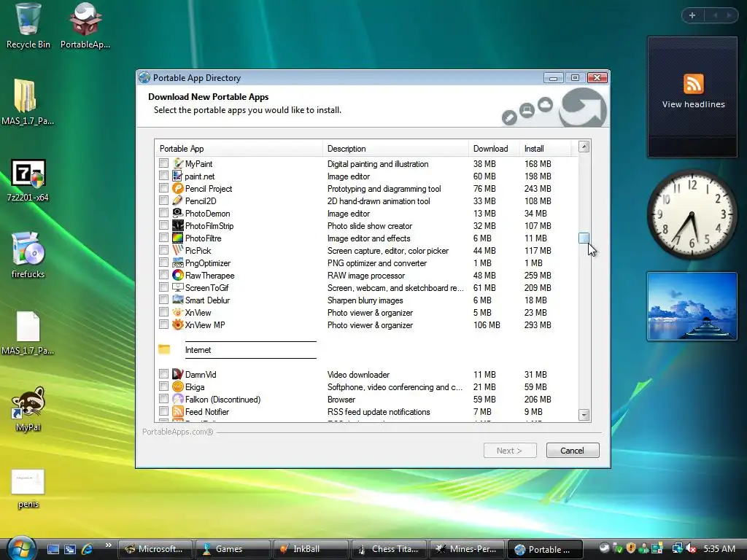Expand the hidden Quick Launch chevron

click(108, 545)
